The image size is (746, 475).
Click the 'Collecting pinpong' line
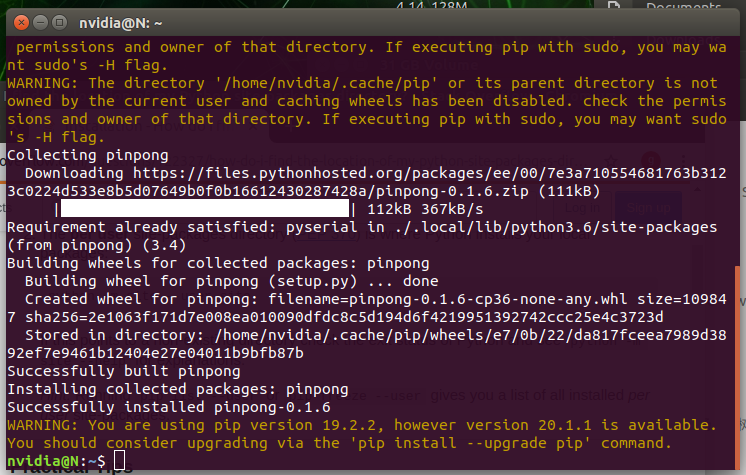88,155
